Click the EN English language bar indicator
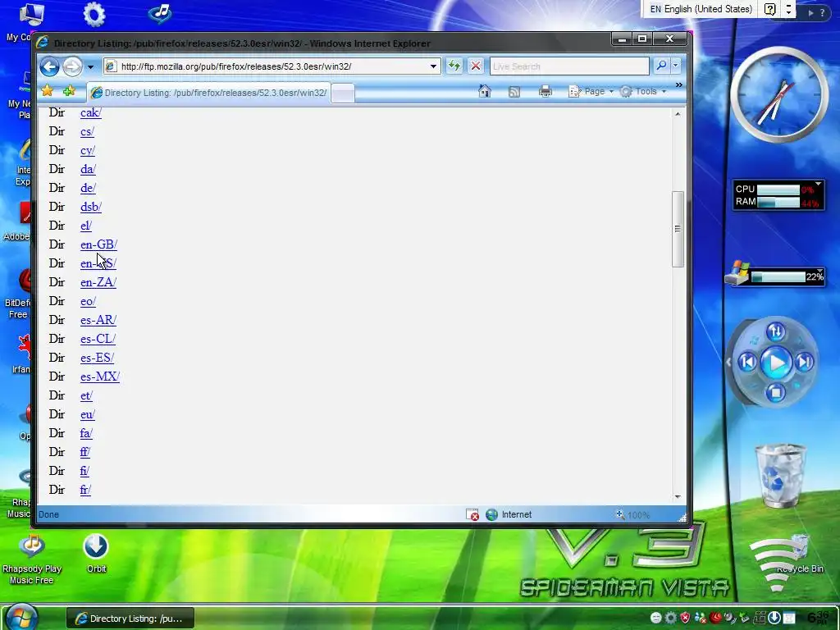Viewport: 840px width, 630px height. pyautogui.click(x=701, y=9)
